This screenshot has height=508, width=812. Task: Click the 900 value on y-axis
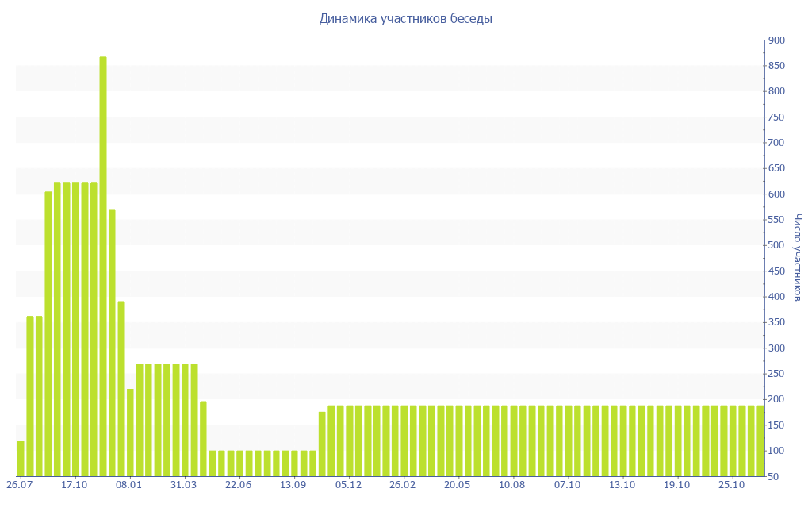(x=776, y=40)
